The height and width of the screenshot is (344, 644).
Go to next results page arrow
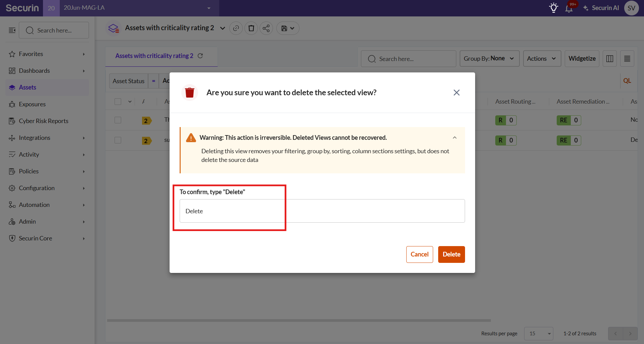(630, 334)
